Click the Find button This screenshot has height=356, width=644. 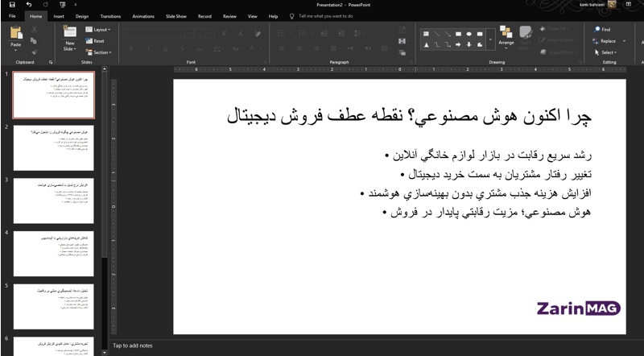coord(602,30)
